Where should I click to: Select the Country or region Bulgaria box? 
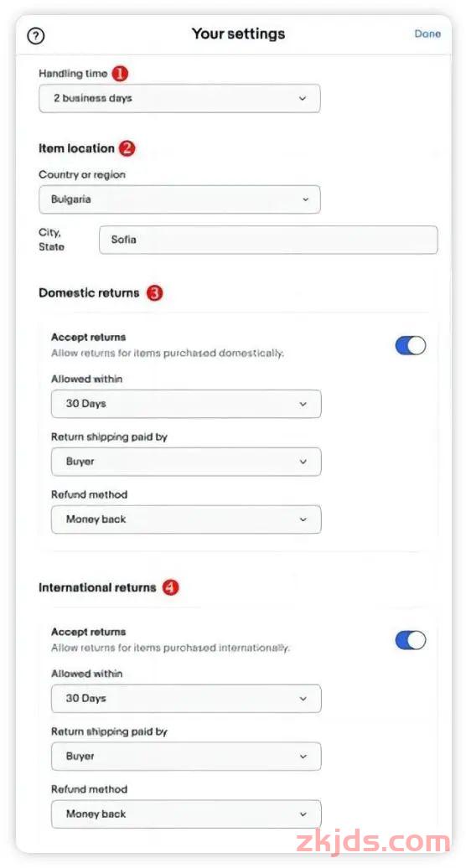(180, 199)
